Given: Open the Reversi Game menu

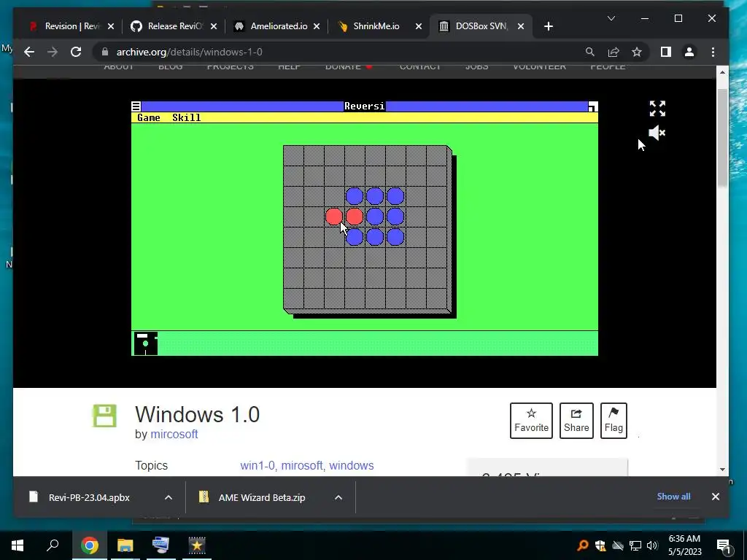Looking at the screenshot, I should pos(149,117).
